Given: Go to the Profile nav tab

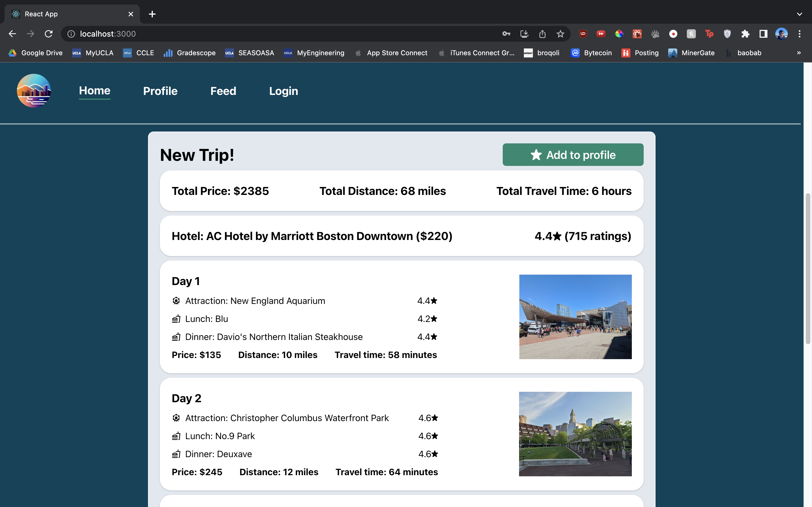Looking at the screenshot, I should [160, 91].
